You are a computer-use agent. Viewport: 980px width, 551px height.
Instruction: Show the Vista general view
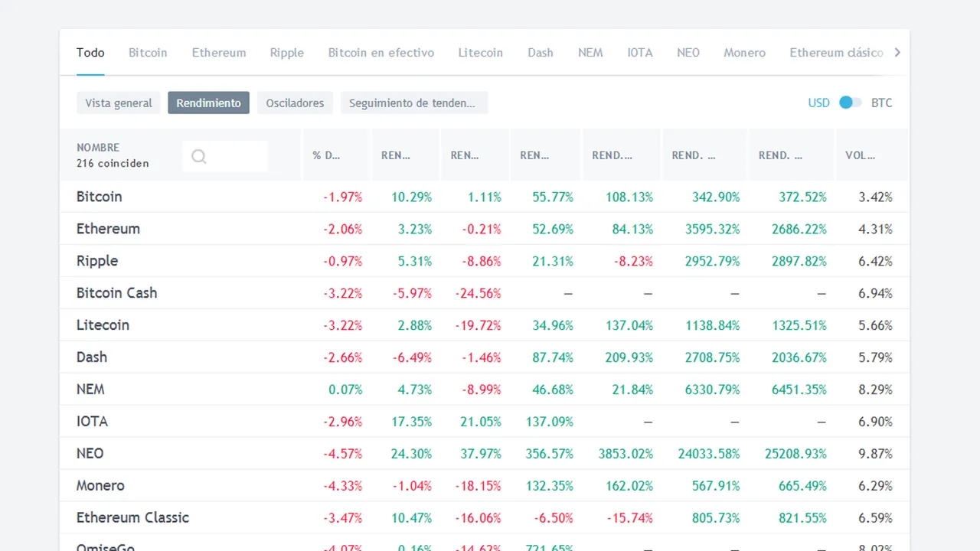point(119,103)
